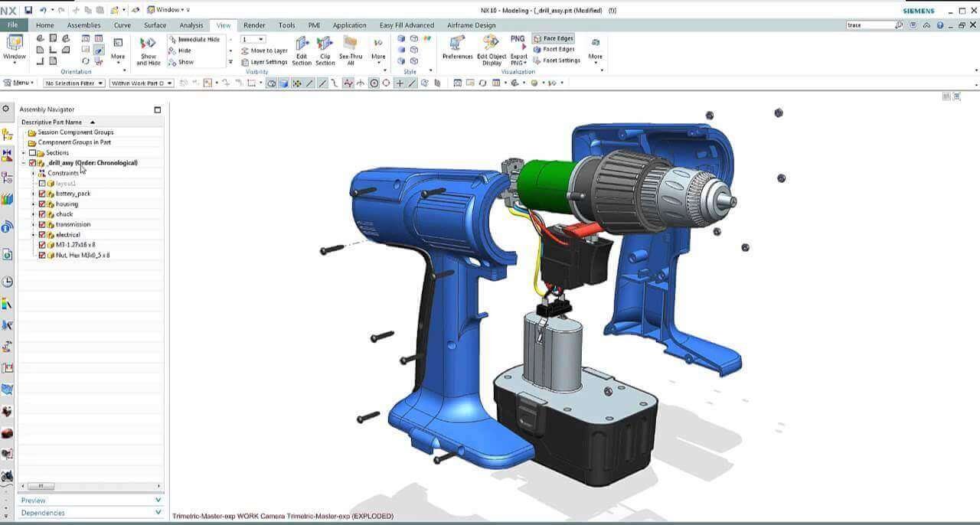Switch to the Assemblies ribbon tab

[x=83, y=25]
